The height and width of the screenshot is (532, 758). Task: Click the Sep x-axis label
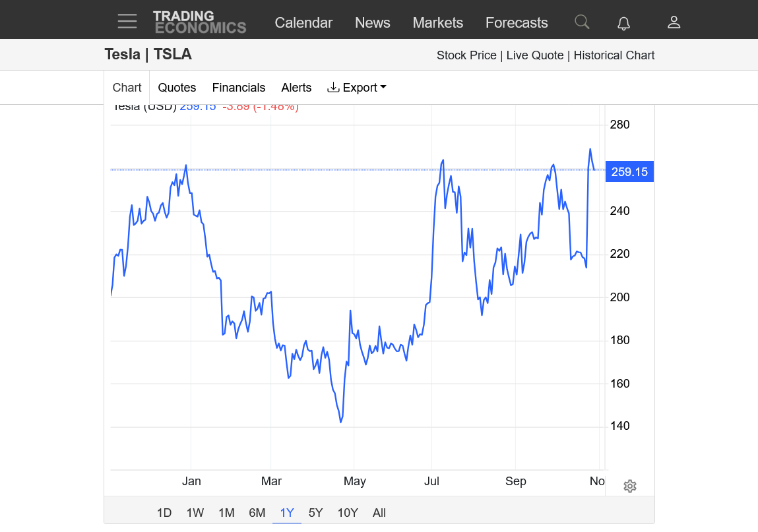click(516, 481)
